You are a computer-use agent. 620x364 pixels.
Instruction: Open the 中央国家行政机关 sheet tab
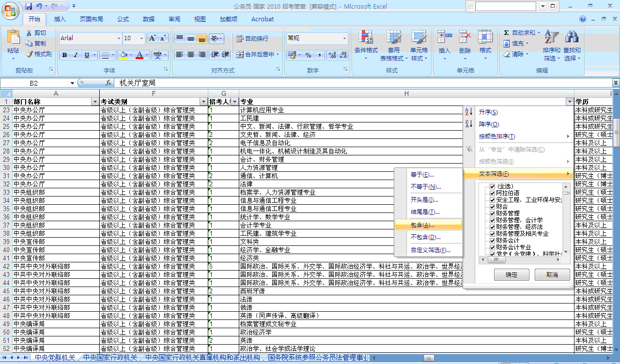point(110,358)
